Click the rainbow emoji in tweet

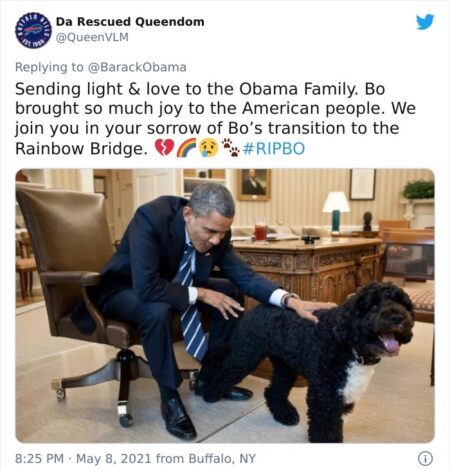[x=186, y=148]
